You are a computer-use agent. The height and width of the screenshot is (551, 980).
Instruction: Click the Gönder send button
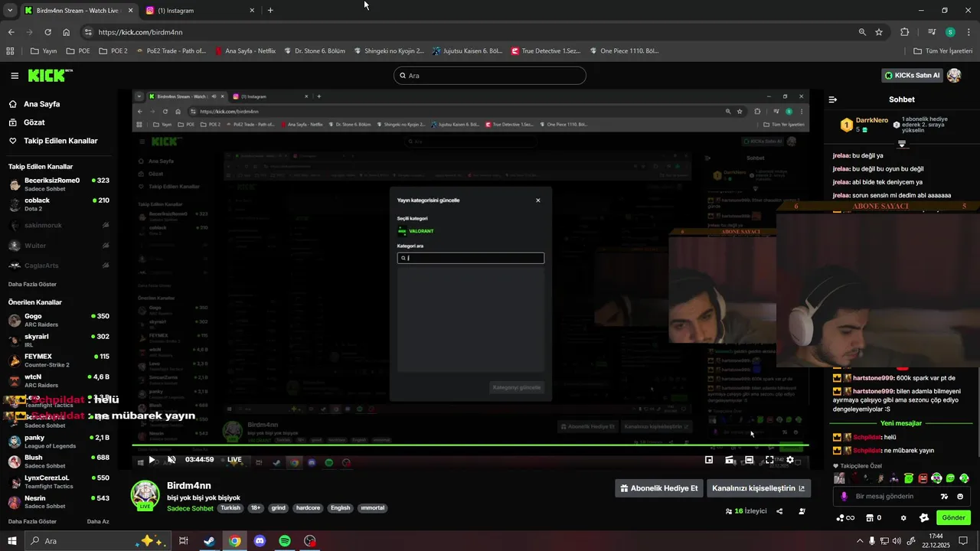(954, 518)
